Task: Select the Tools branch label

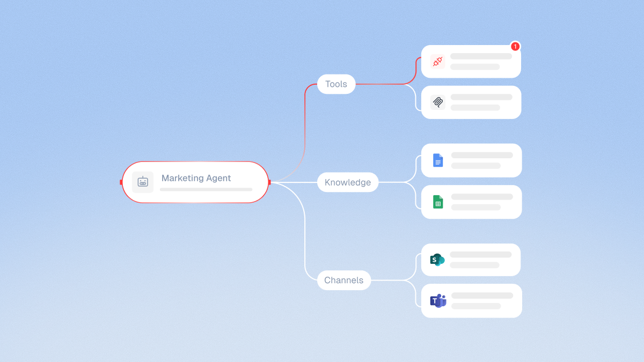Action: coord(336,84)
